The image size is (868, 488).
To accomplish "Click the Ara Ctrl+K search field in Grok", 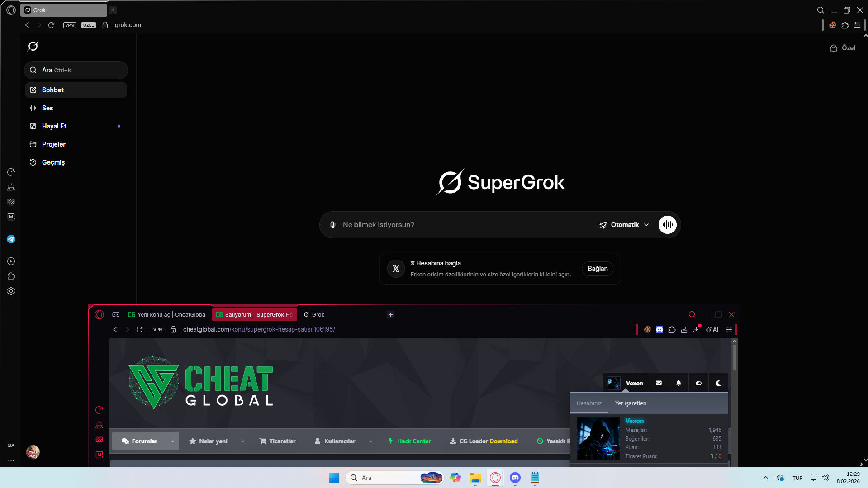I will pos(76,70).
